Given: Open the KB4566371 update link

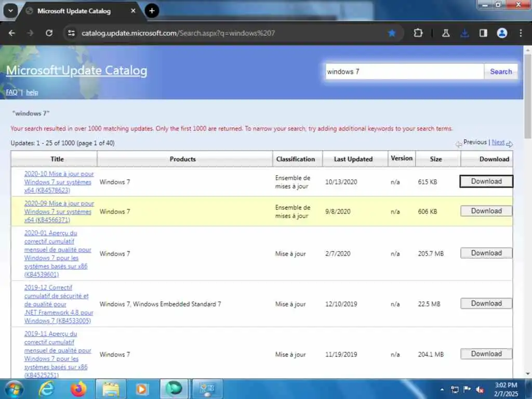Looking at the screenshot, I should click(x=59, y=211).
